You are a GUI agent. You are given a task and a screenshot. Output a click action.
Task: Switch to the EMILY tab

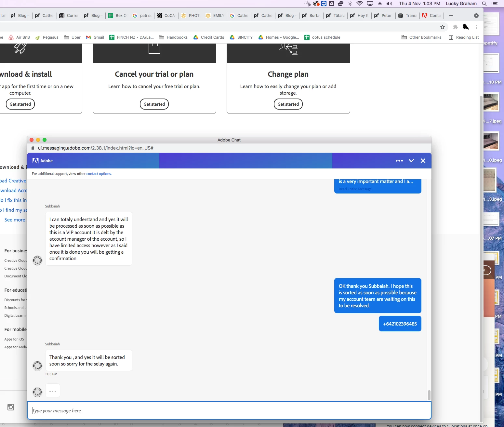coord(215,16)
